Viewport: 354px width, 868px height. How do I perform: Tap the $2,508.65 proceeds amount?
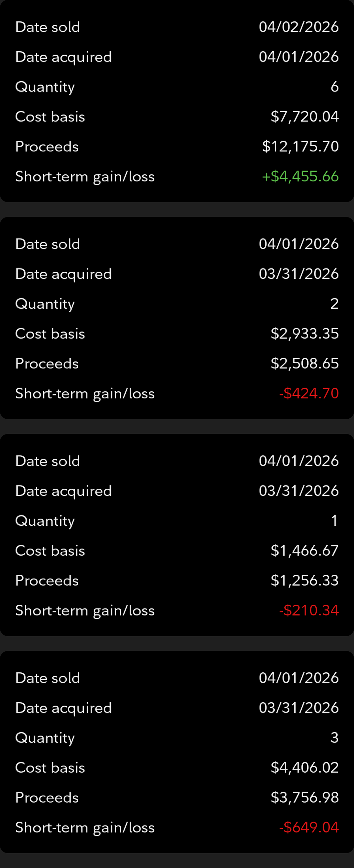click(x=305, y=364)
